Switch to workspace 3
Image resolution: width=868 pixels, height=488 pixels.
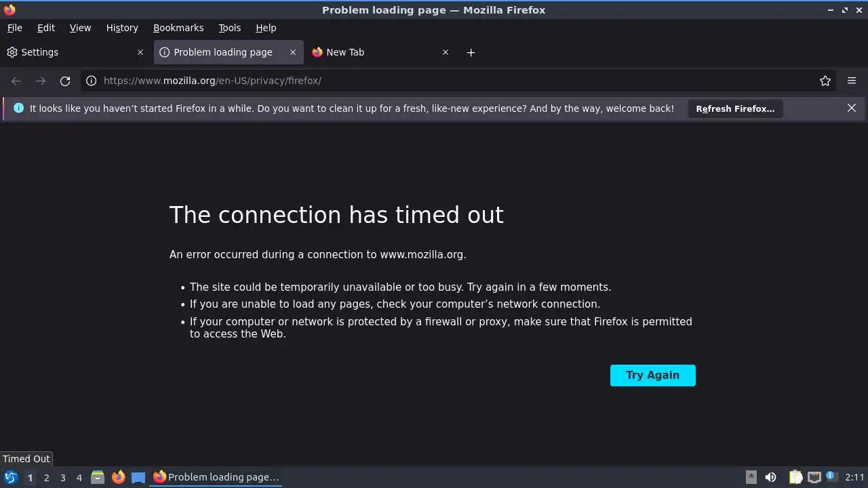pos(62,477)
